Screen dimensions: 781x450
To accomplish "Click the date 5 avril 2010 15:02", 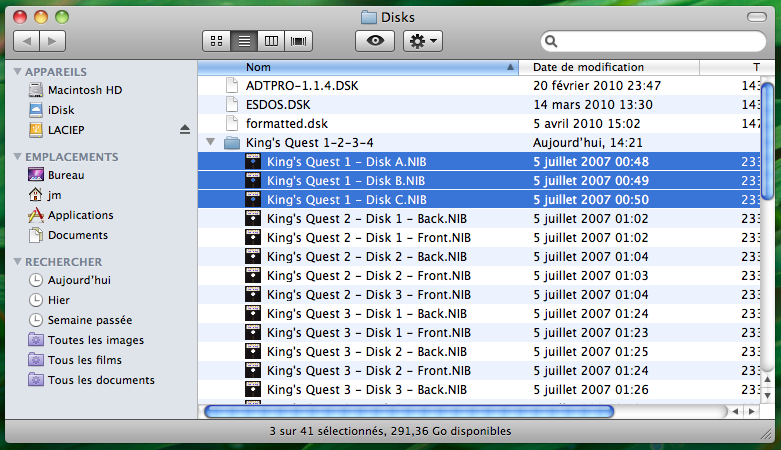I will (586, 124).
